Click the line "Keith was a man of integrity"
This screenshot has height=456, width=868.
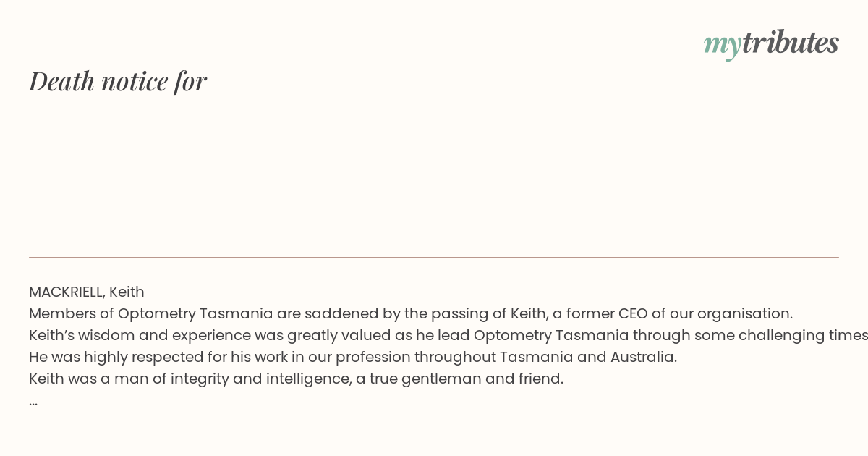pos(296,379)
